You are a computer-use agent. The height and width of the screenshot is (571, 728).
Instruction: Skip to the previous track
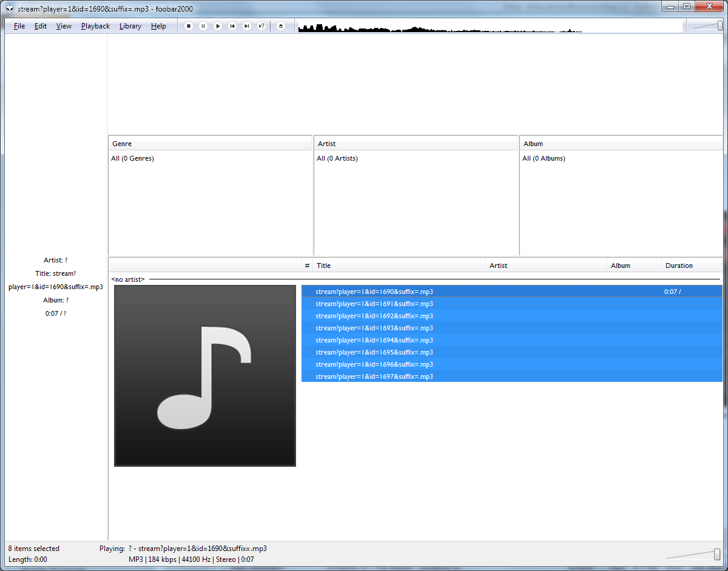pos(232,26)
